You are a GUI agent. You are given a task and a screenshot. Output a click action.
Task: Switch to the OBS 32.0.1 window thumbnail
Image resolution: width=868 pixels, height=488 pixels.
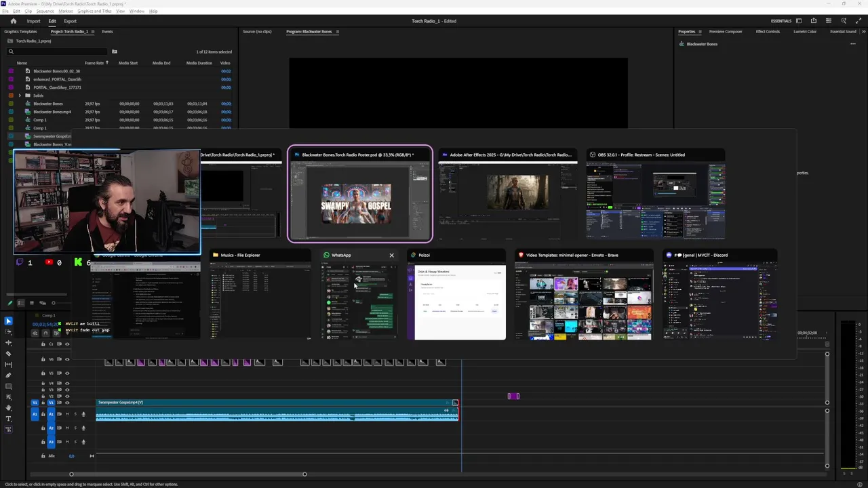(656, 193)
